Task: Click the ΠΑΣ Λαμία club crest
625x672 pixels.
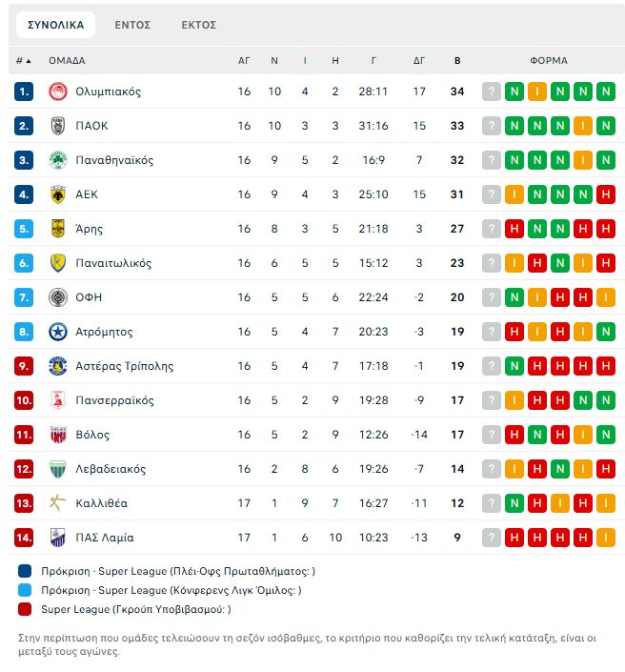Action: click(58, 538)
